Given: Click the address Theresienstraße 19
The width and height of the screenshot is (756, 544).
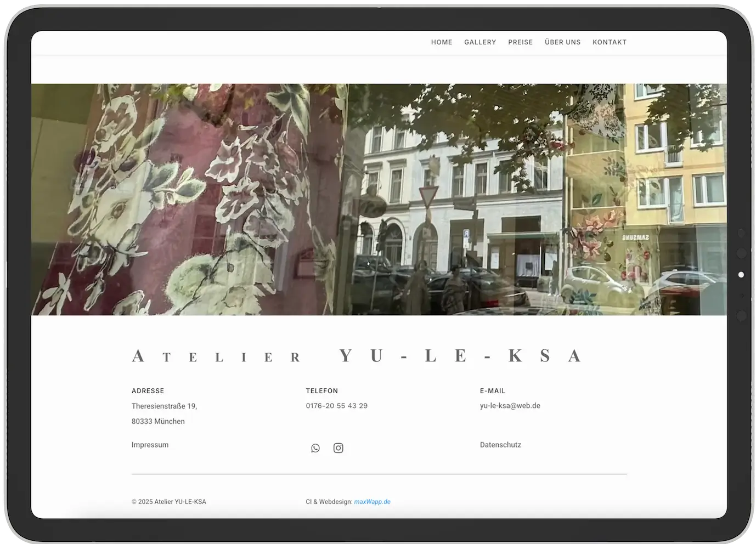Looking at the screenshot, I should click(x=164, y=406).
